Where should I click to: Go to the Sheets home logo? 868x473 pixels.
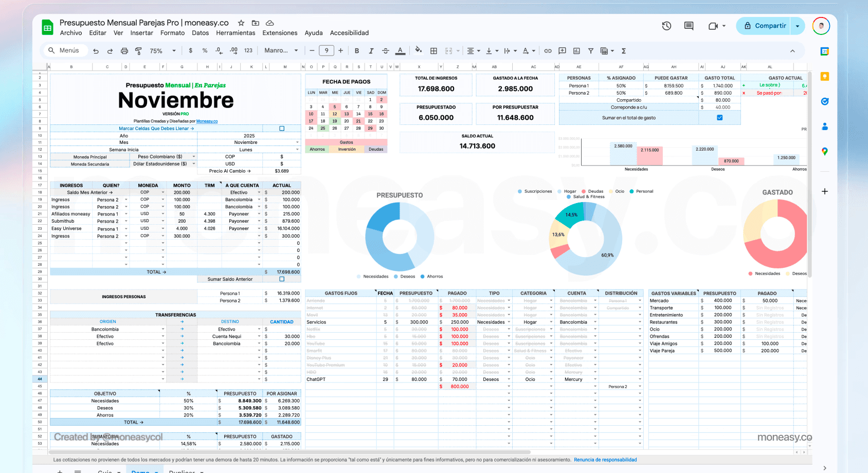tap(48, 28)
